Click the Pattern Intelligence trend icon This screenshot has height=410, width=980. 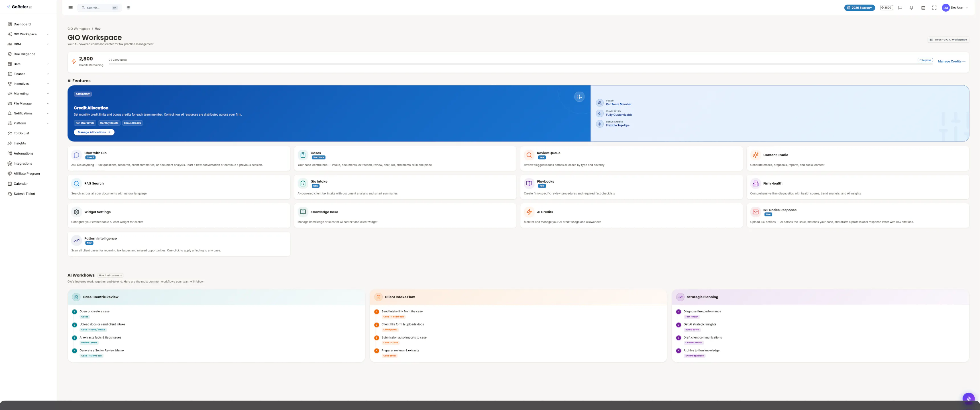tap(76, 241)
